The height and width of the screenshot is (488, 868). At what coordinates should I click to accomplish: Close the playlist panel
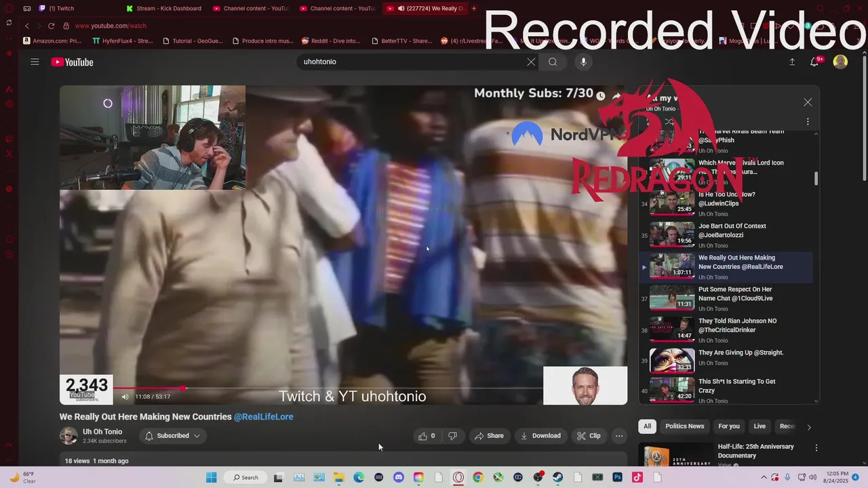pyautogui.click(x=808, y=102)
